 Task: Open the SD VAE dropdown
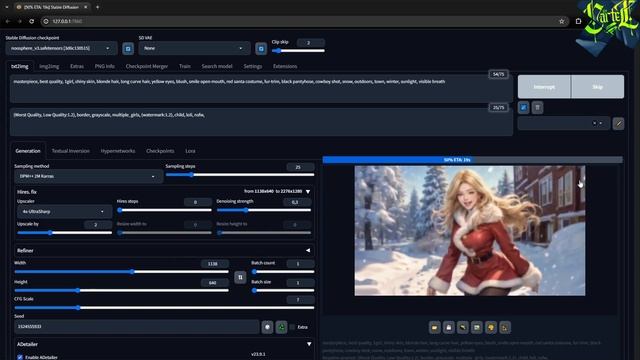coord(194,48)
